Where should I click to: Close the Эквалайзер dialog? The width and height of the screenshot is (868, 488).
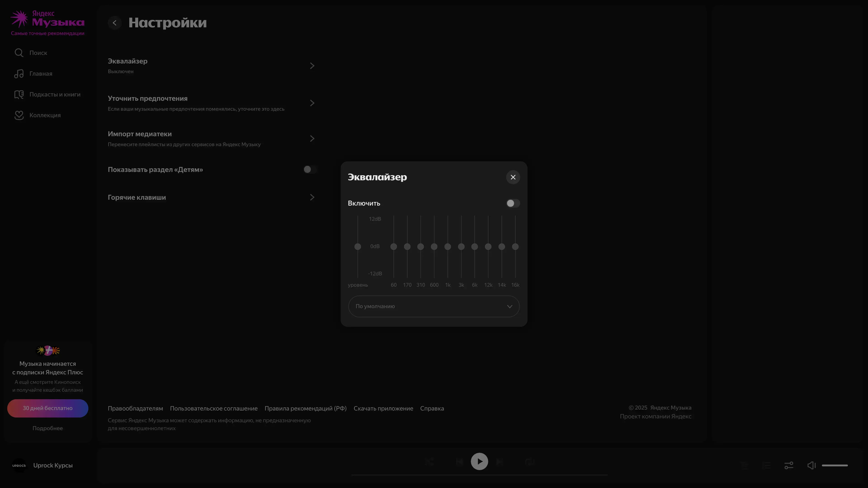click(x=513, y=177)
